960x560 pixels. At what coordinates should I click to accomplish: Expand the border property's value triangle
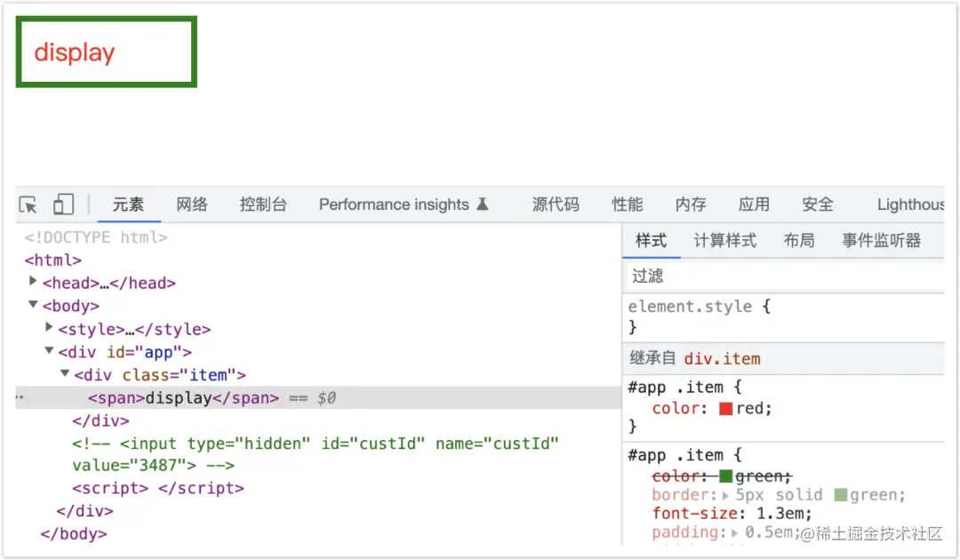tap(725, 495)
